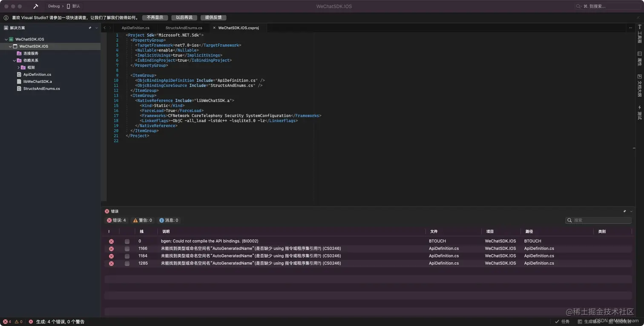Click the libWeChatSDK.a file icon
This screenshot has width=644, height=326.
(19, 81)
